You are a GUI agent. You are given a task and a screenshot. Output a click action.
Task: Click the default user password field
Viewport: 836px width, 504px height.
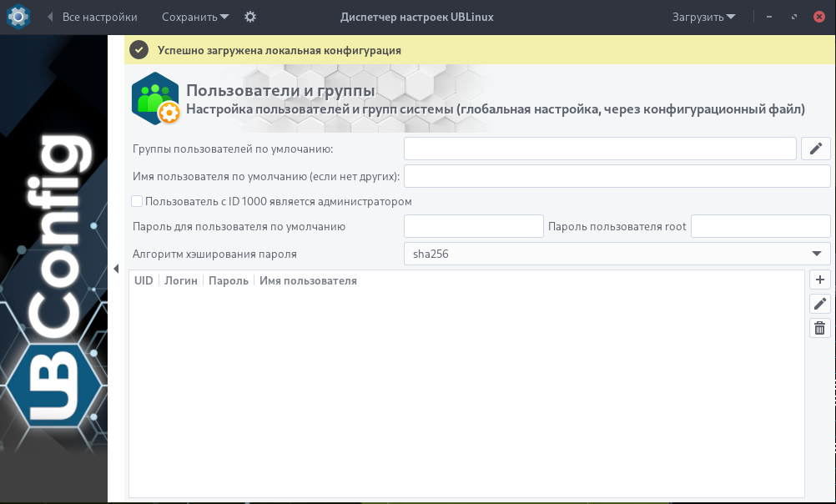(473, 226)
